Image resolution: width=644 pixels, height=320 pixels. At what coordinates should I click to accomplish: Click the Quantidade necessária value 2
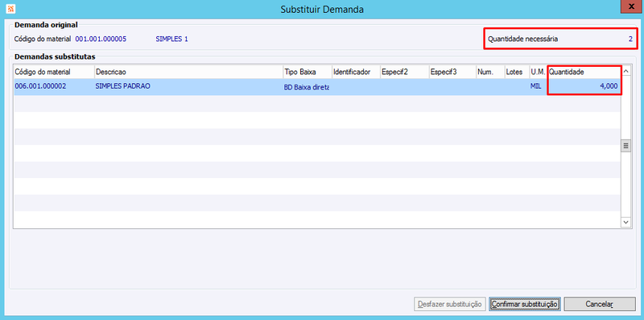(x=630, y=39)
